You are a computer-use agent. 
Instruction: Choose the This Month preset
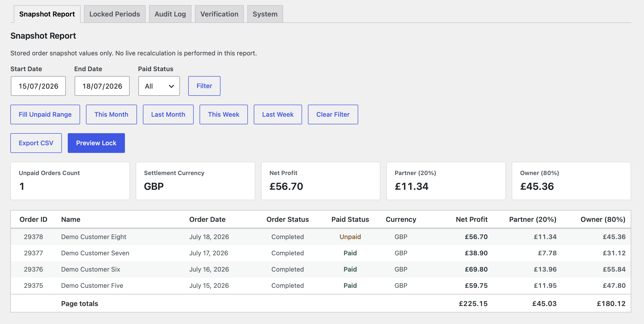click(x=111, y=114)
